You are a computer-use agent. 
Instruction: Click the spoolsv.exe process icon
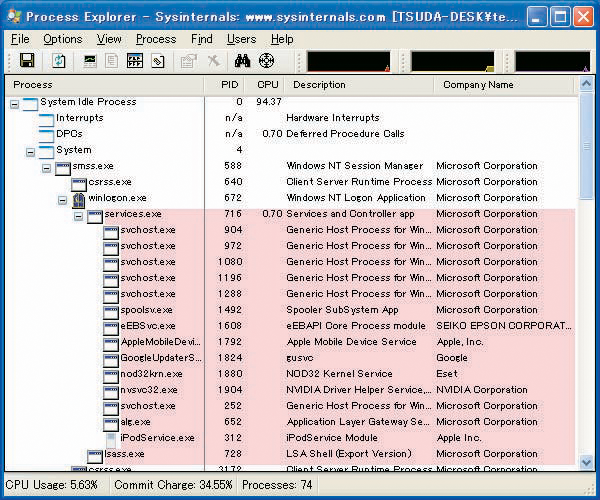(111, 312)
